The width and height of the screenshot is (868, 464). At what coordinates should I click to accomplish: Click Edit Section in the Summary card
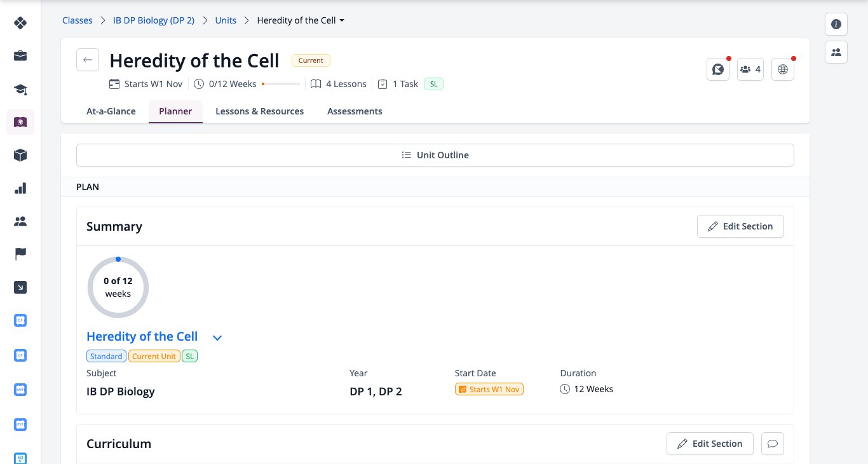coord(740,226)
